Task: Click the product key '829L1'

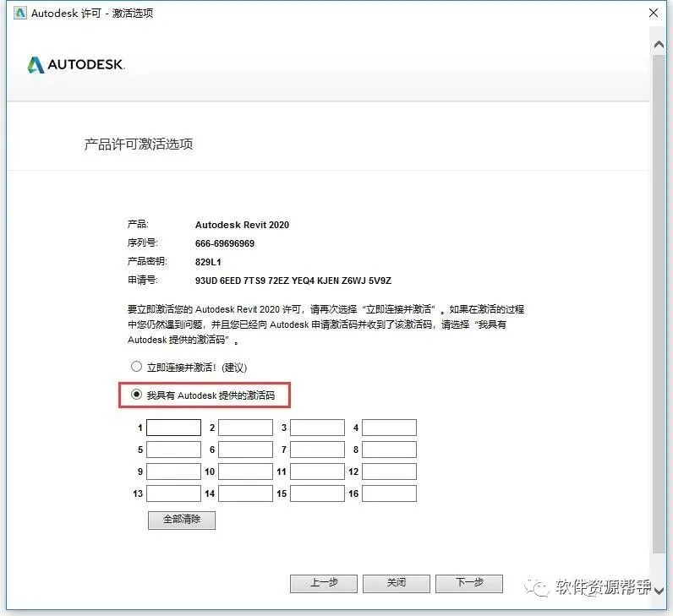Action: pyautogui.click(x=208, y=262)
